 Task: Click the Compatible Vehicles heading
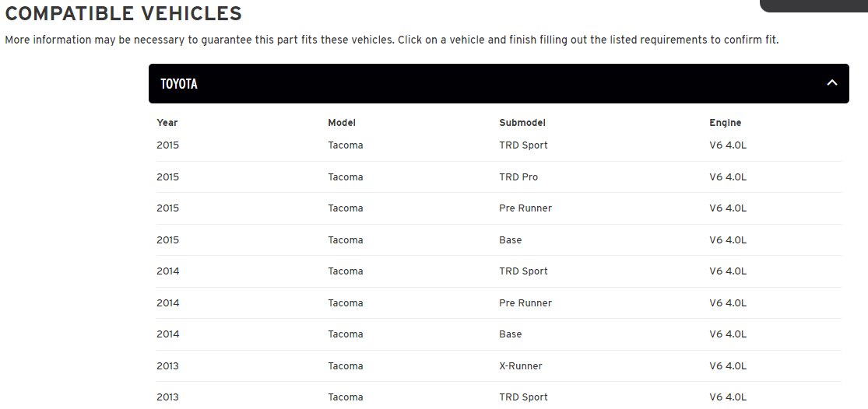point(124,13)
